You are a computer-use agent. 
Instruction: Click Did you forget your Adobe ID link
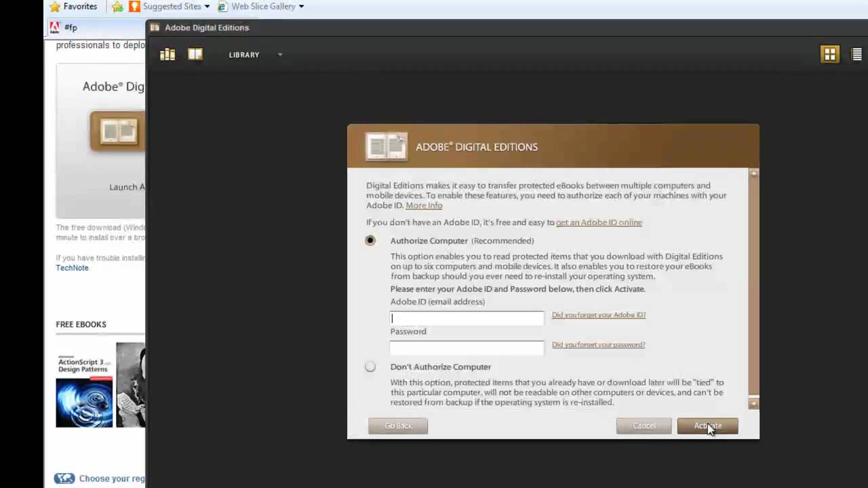tap(599, 314)
